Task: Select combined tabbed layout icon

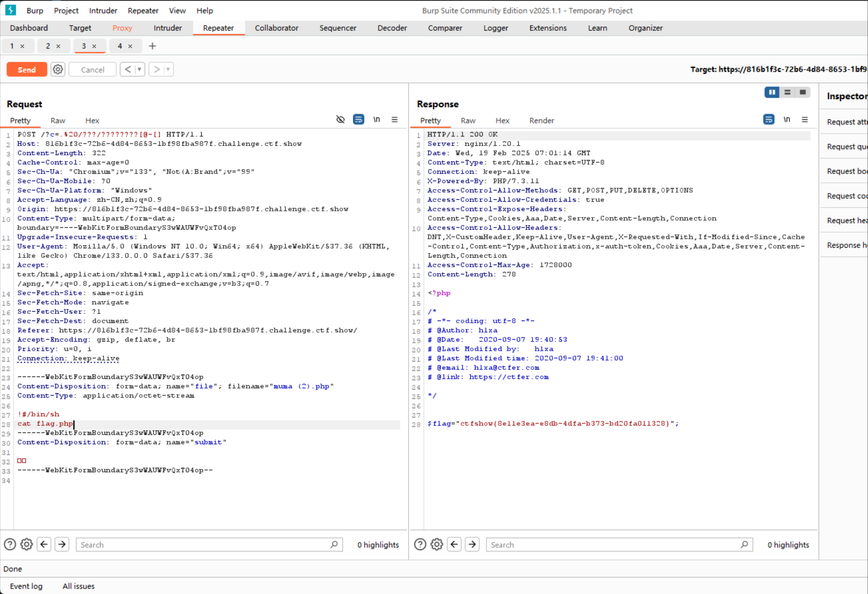Action: pos(803,92)
